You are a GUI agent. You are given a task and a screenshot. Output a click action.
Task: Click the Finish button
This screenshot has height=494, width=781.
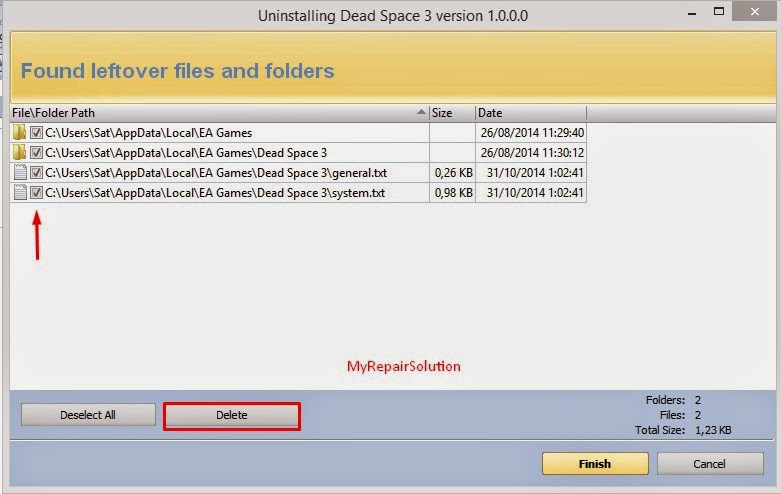coord(595,464)
